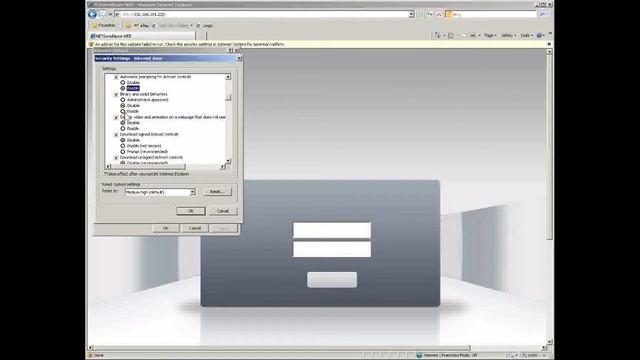Click the settings list scroll up arrow
This screenshot has height=360, width=640.
click(228, 77)
